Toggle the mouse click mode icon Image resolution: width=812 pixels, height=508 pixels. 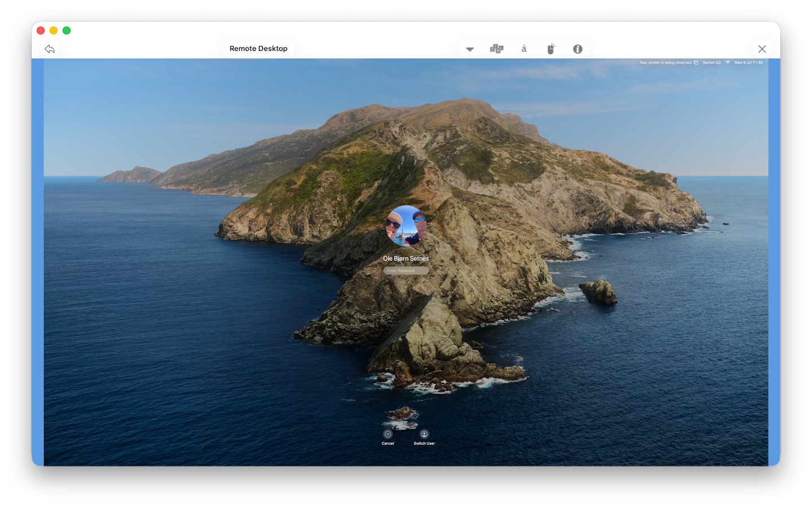click(x=551, y=49)
